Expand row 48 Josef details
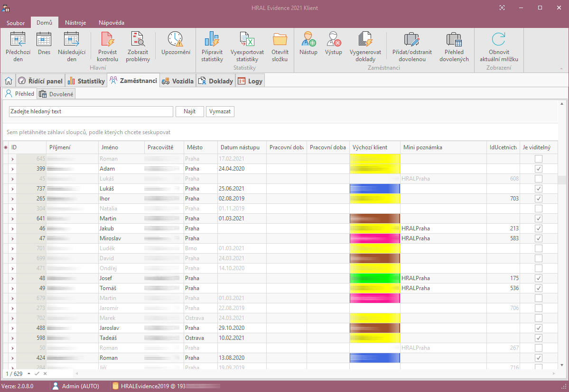The height and width of the screenshot is (392, 569). tap(12, 279)
